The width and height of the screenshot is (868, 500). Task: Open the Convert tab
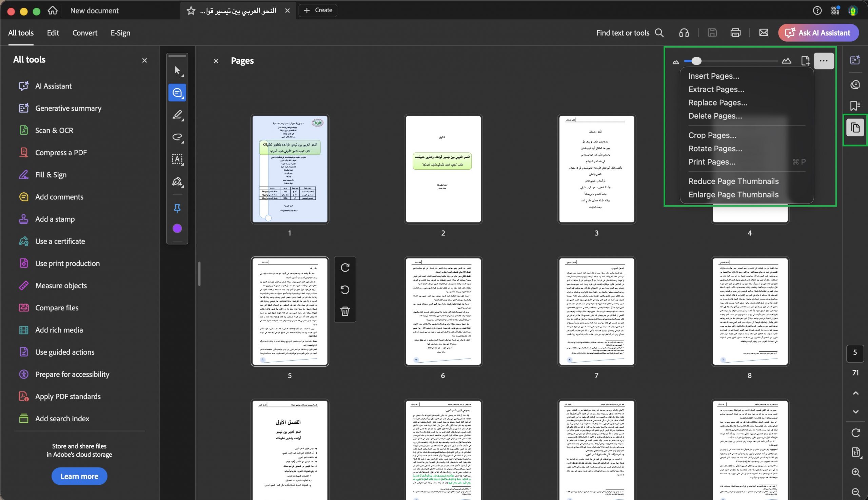[x=85, y=33]
